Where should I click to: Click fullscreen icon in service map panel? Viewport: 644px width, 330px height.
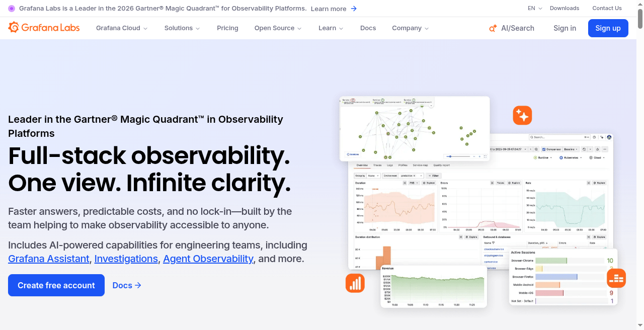(485, 156)
